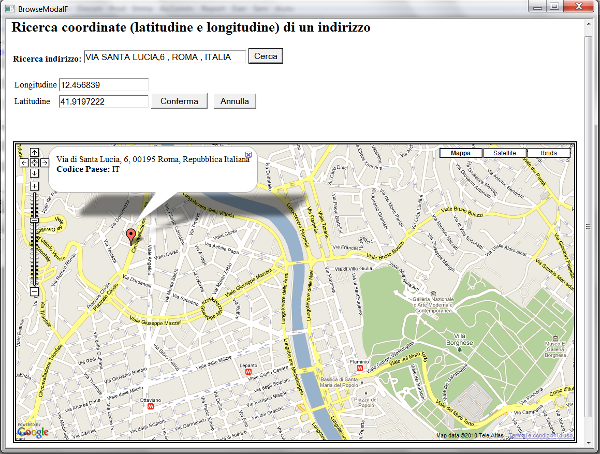600x454 pixels.
Task: Focus the Ricerca indirizzo address field
Action: pyautogui.click(x=165, y=57)
